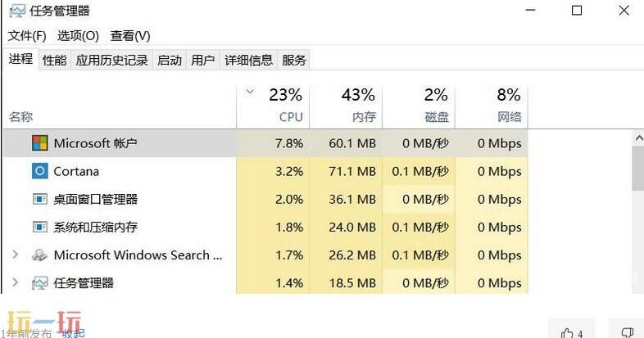Image resolution: width=644 pixels, height=338 pixels.
Task: Click the 名称 column header
Action: pos(21,117)
